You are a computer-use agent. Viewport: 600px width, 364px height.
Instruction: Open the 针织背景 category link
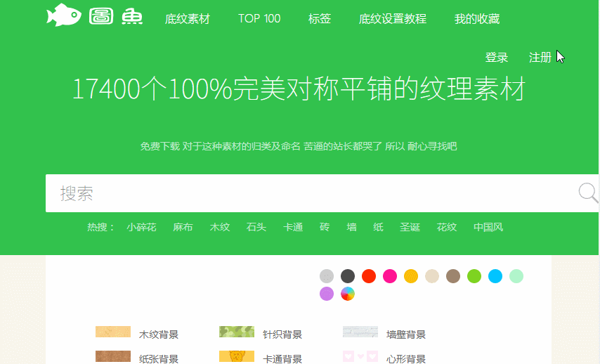click(x=282, y=334)
